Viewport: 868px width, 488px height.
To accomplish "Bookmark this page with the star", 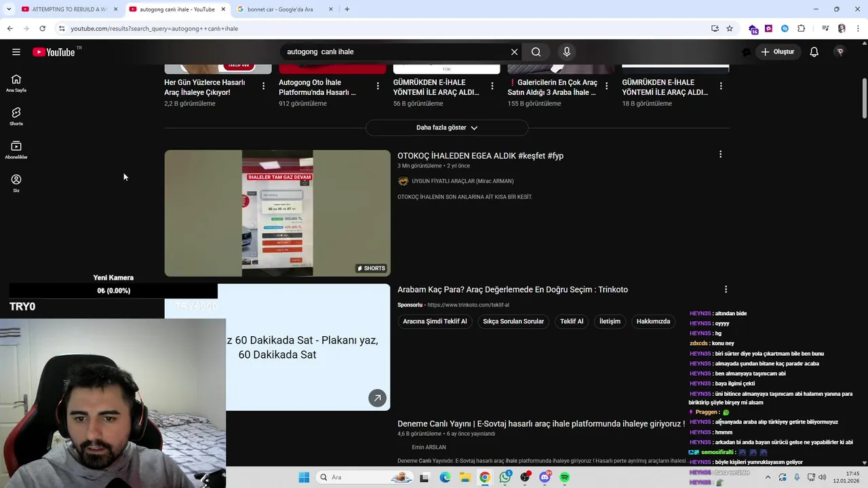I will (x=730, y=28).
